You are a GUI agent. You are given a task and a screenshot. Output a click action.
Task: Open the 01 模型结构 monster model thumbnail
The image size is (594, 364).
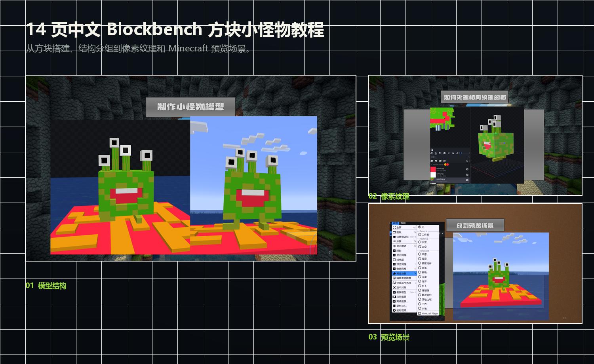click(190, 168)
